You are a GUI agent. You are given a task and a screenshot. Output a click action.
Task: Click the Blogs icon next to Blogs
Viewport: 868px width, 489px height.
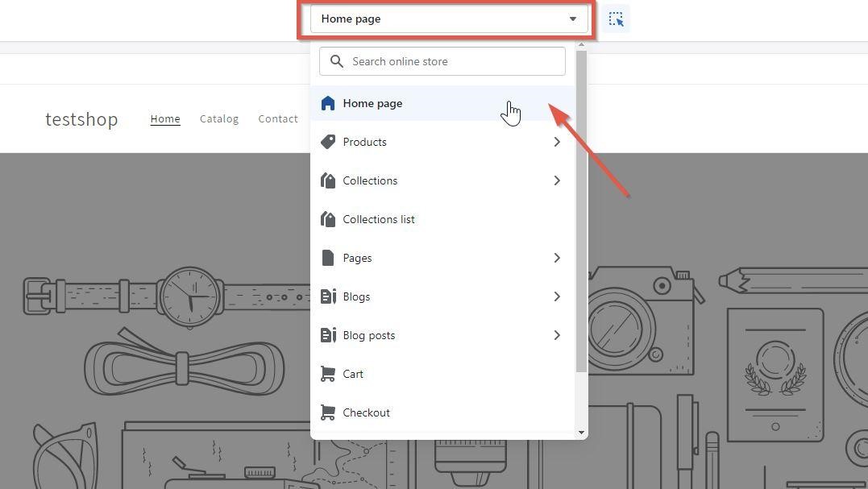point(329,296)
